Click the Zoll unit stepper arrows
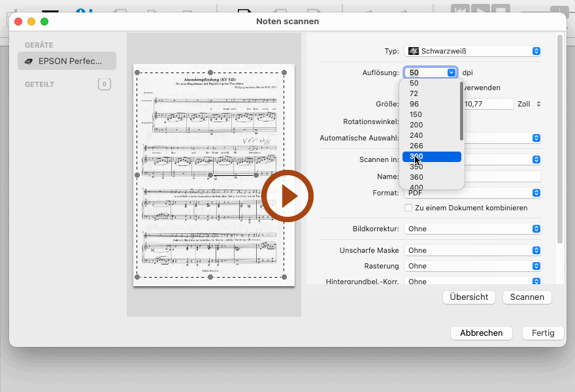 538,104
